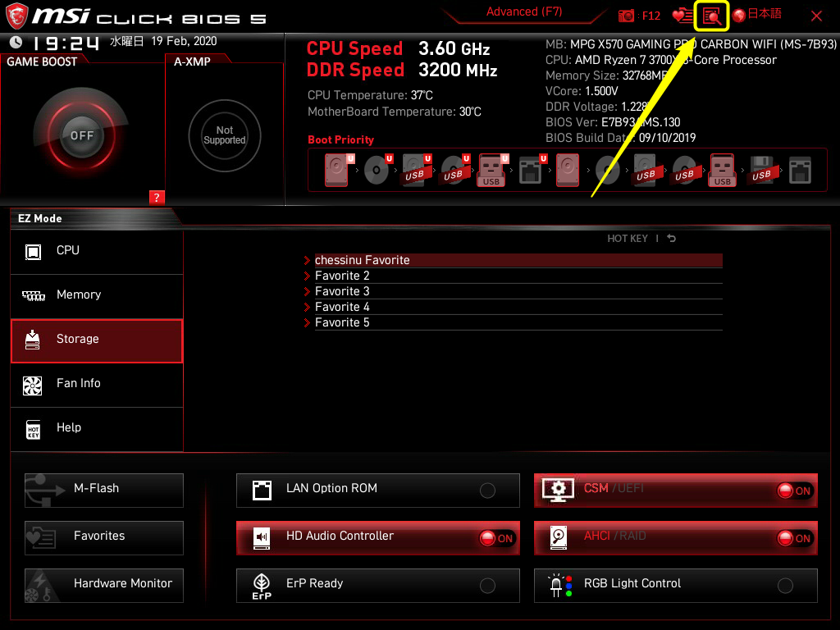Viewport: 840px width, 630px height.
Task: Select the legacy USB key boot icon
Action: [x=723, y=171]
